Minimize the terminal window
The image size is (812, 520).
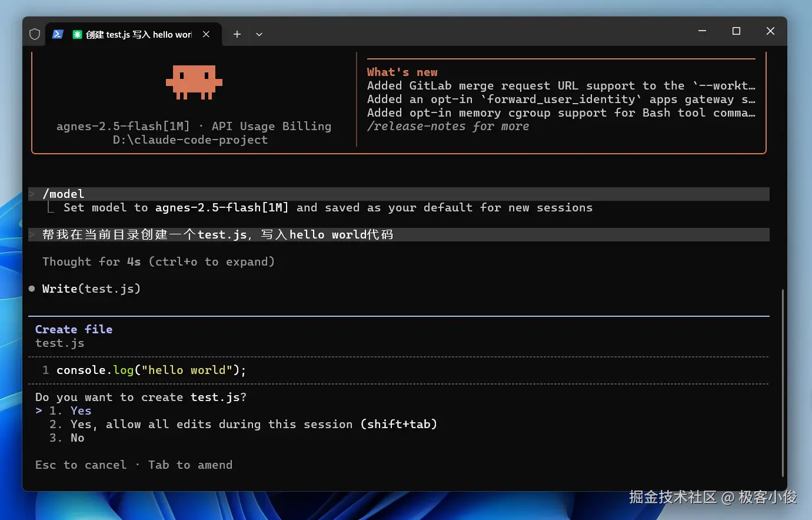click(x=702, y=31)
